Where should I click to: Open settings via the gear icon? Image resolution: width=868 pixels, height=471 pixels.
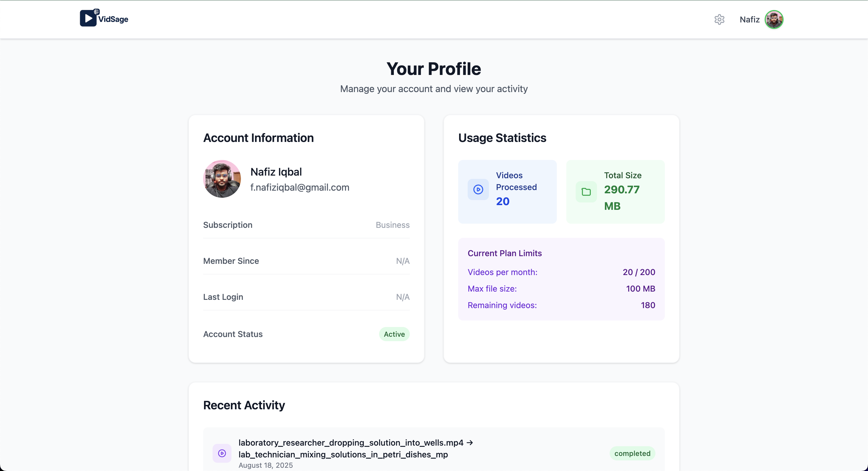coord(719,19)
